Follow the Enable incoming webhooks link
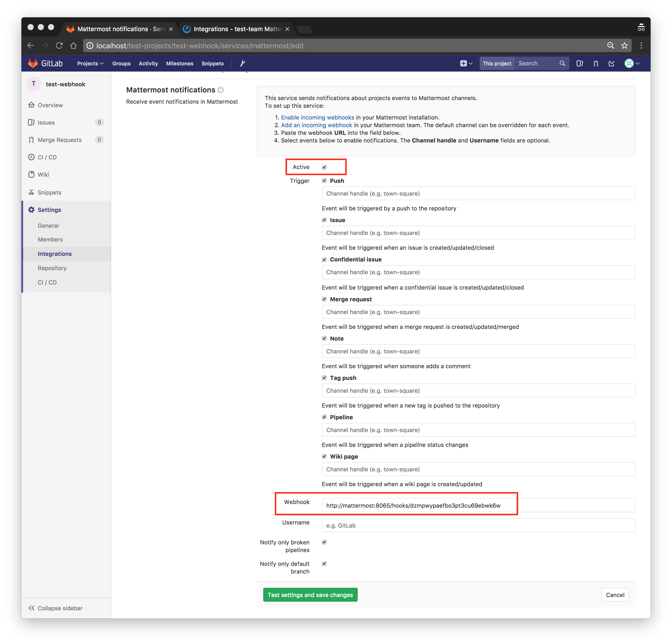Viewport: 672px width, 644px height. click(x=317, y=117)
